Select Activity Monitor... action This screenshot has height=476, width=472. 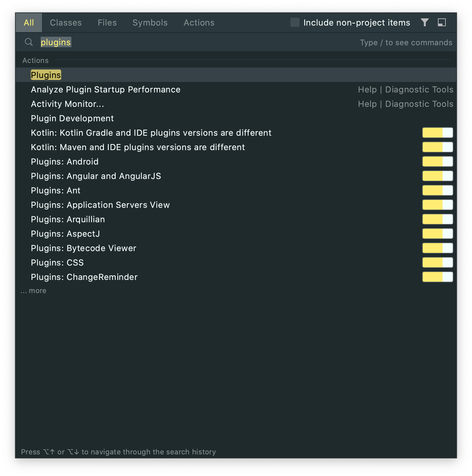pyautogui.click(x=67, y=104)
